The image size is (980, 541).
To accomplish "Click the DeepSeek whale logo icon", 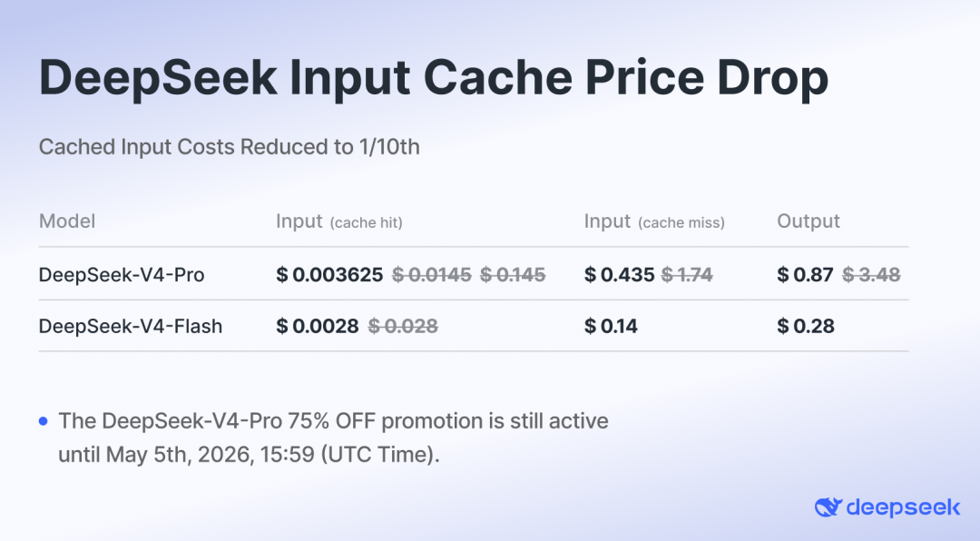I will click(828, 507).
